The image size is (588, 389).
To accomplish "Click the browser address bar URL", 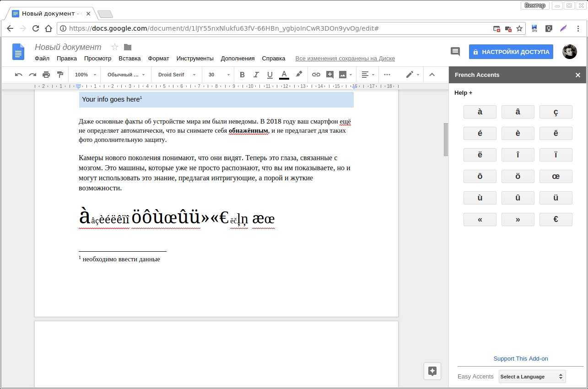I will [224, 28].
